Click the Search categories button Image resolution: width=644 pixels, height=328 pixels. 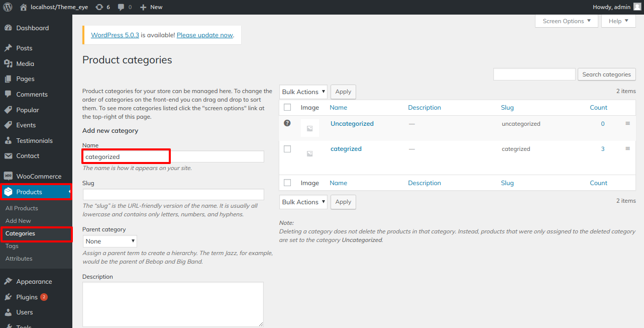(607, 74)
